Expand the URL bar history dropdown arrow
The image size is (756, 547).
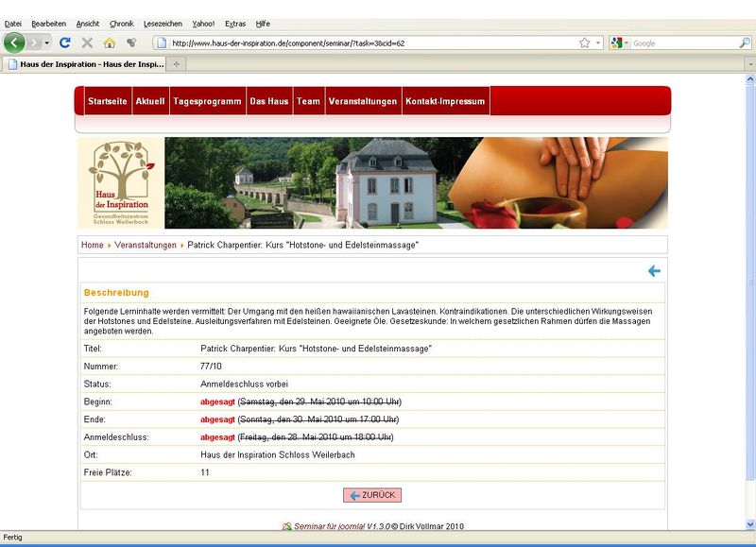pos(599,43)
